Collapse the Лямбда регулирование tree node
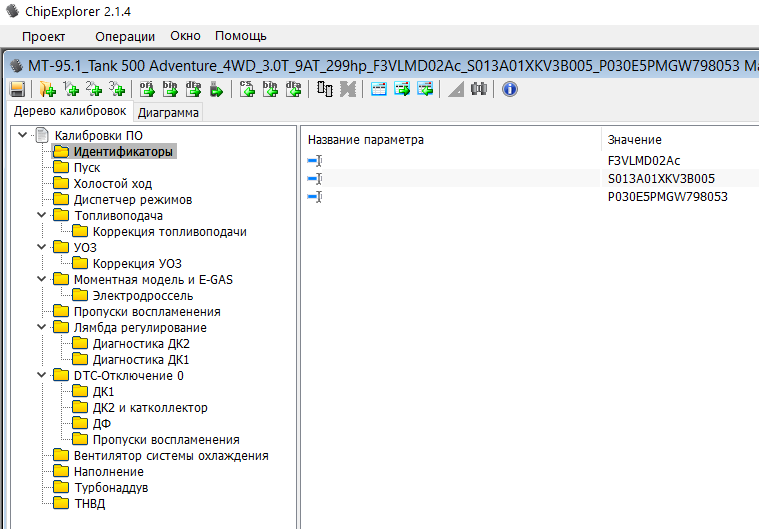 tap(41, 328)
